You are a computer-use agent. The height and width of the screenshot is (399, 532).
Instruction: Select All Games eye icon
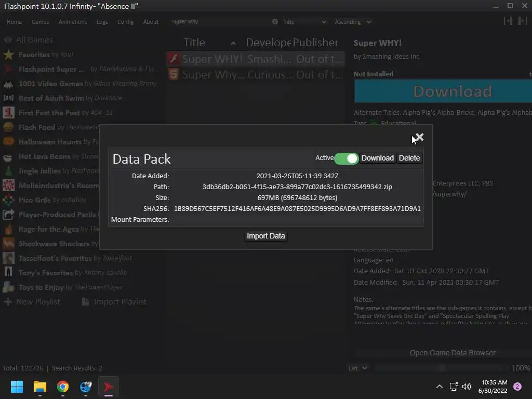8,40
